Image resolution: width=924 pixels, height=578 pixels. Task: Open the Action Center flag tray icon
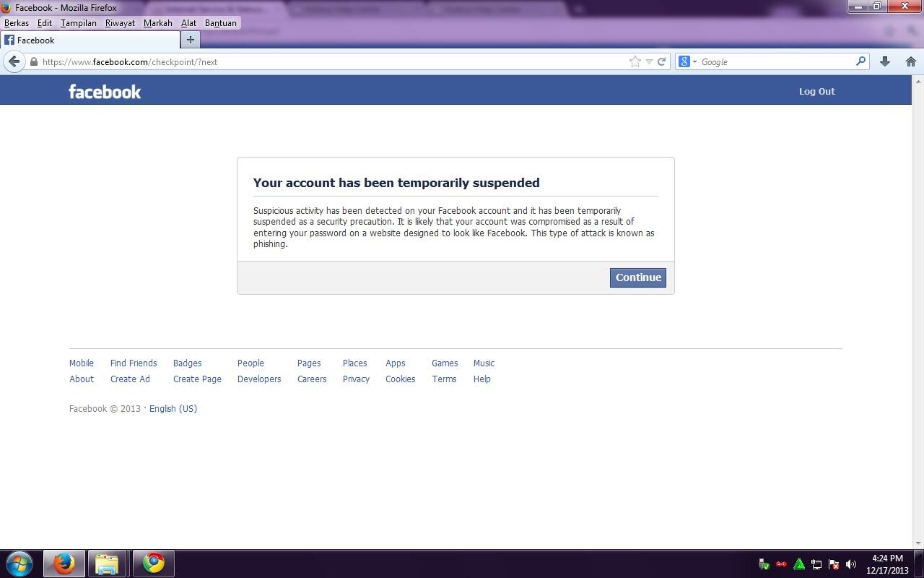pyautogui.click(x=834, y=564)
